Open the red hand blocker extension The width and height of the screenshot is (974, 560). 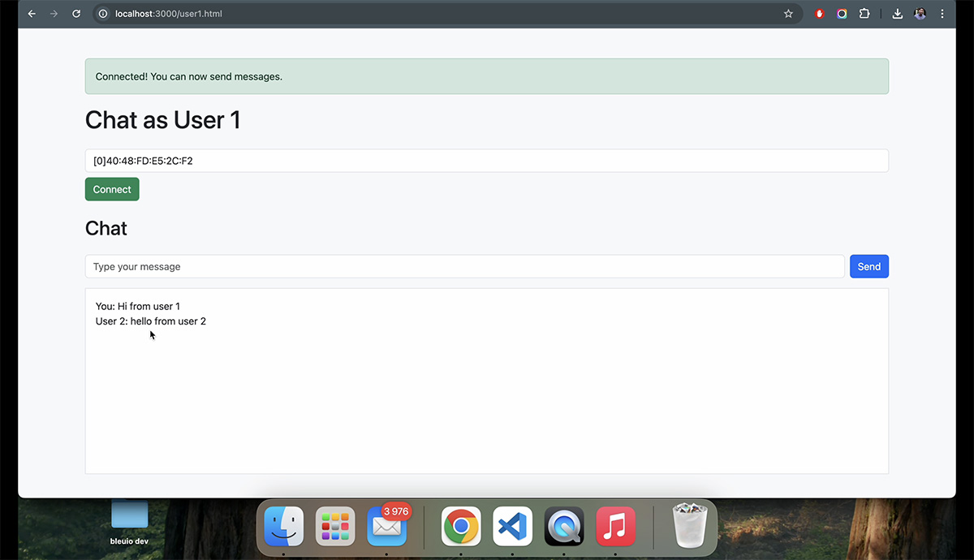(820, 14)
